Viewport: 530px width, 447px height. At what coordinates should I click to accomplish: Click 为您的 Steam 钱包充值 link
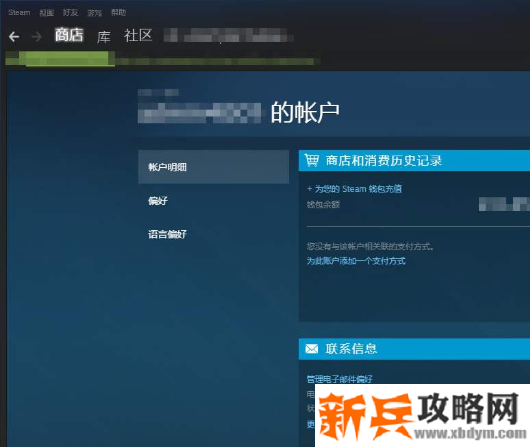(x=354, y=189)
